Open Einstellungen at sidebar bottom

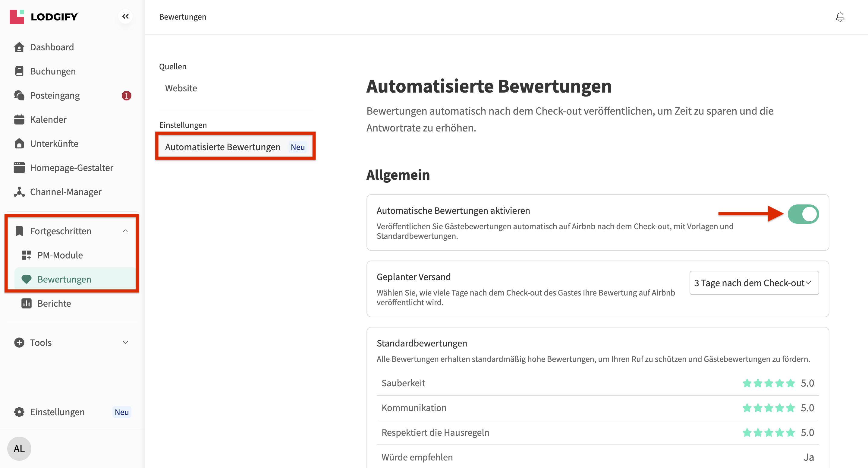pos(57,412)
